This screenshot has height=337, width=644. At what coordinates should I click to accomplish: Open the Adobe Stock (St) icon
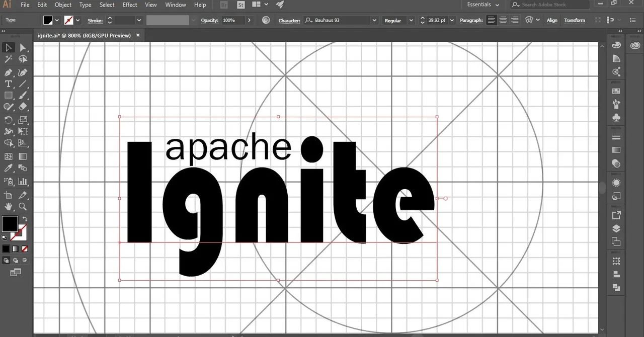tap(241, 5)
